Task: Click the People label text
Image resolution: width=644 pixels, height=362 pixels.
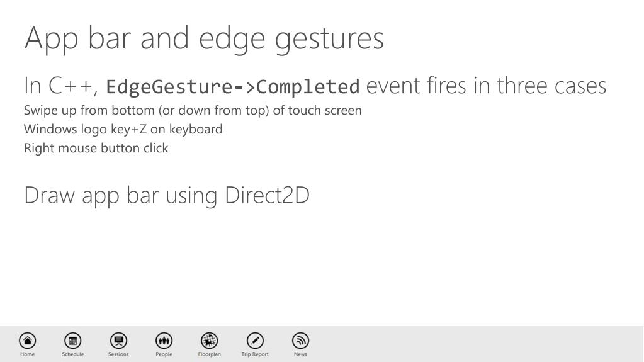Action: [x=164, y=354]
